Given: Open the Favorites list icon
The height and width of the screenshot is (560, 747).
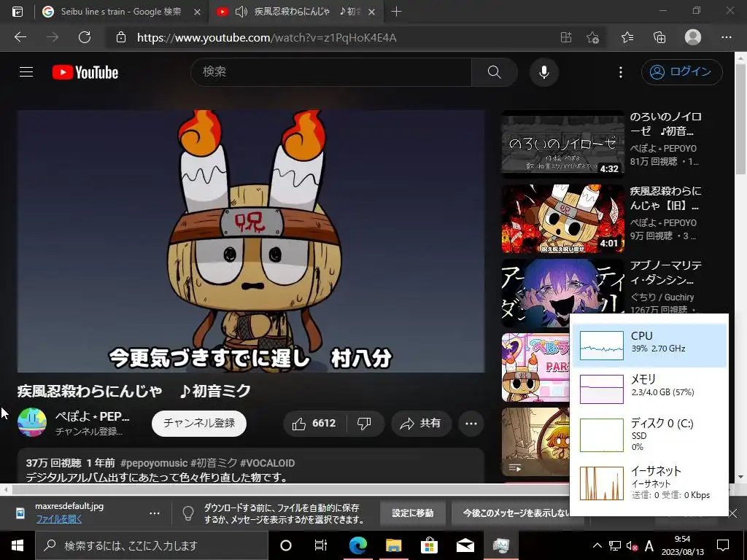Looking at the screenshot, I should pos(627,37).
